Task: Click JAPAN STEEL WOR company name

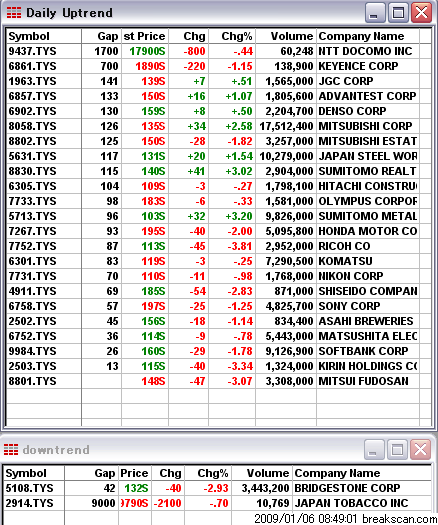Action: pos(368,156)
